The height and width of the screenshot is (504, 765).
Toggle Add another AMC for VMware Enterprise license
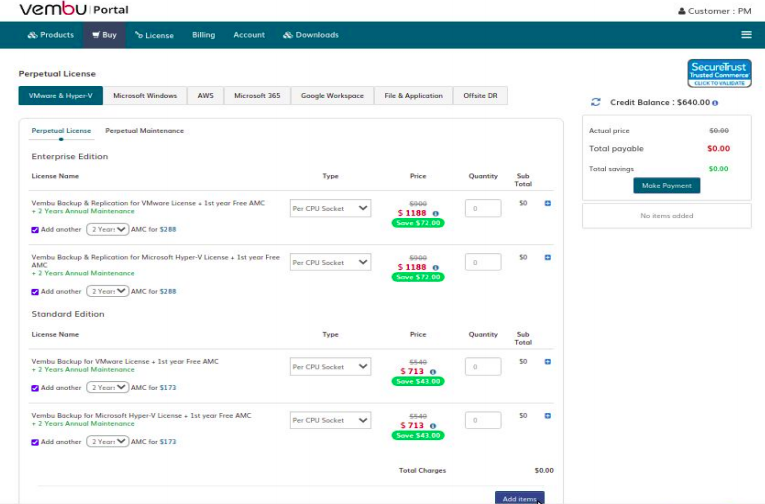(35, 230)
